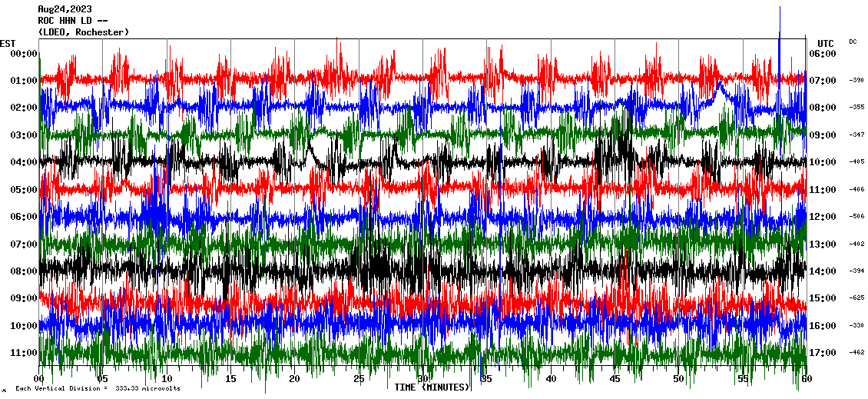The image size is (868, 399).
Task: Select the -506 DC offset value
Action: click(x=856, y=217)
